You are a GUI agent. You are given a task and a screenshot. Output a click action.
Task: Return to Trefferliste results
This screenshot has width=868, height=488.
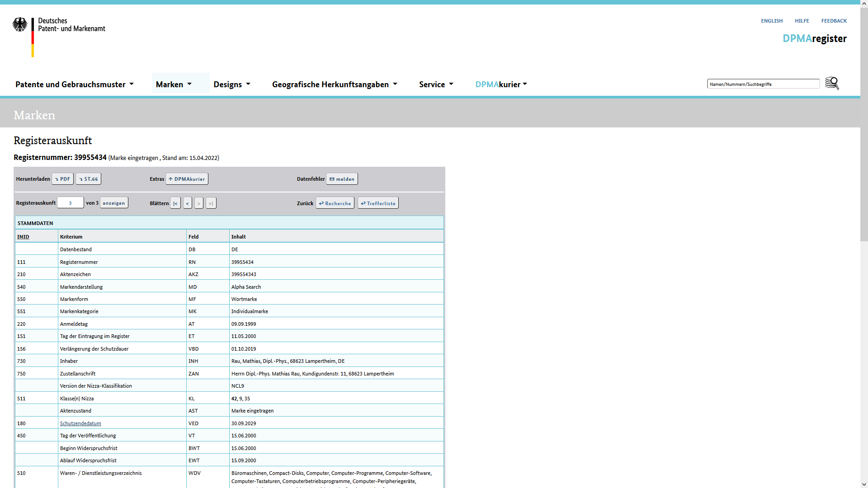378,203
